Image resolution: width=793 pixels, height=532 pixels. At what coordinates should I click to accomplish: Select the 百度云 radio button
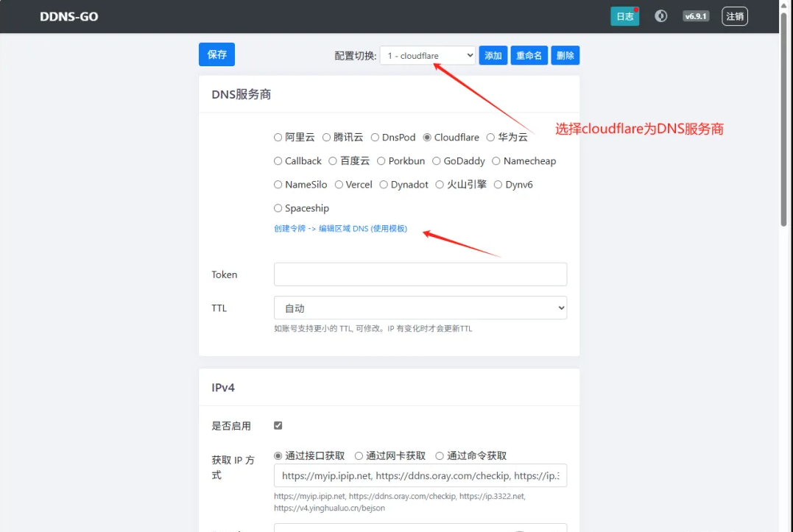click(332, 161)
